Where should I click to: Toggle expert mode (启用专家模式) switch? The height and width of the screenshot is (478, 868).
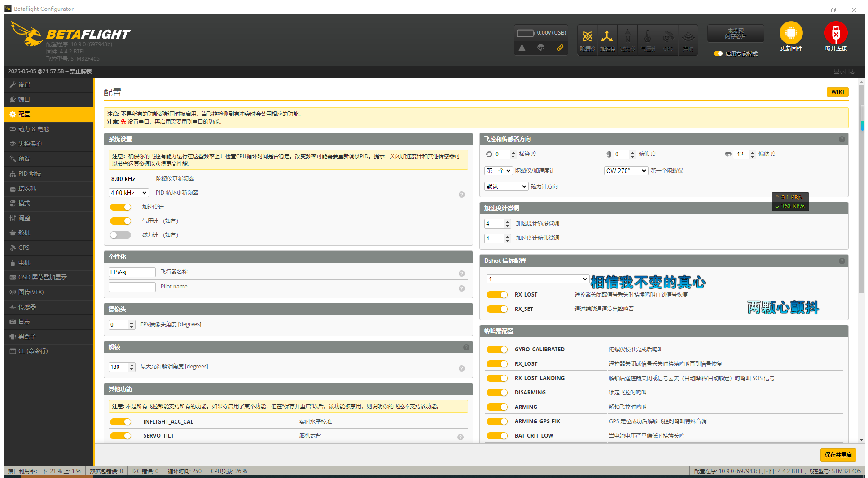click(x=718, y=53)
